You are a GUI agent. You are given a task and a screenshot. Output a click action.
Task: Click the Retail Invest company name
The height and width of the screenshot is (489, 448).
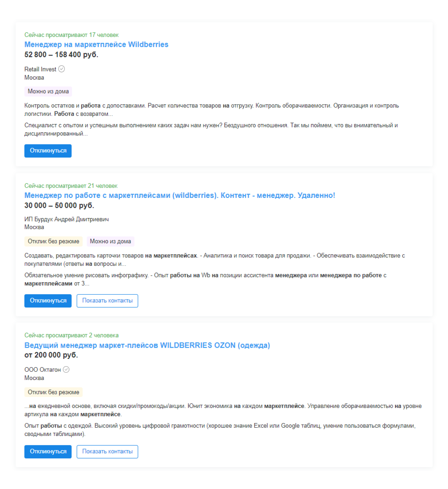pos(40,69)
